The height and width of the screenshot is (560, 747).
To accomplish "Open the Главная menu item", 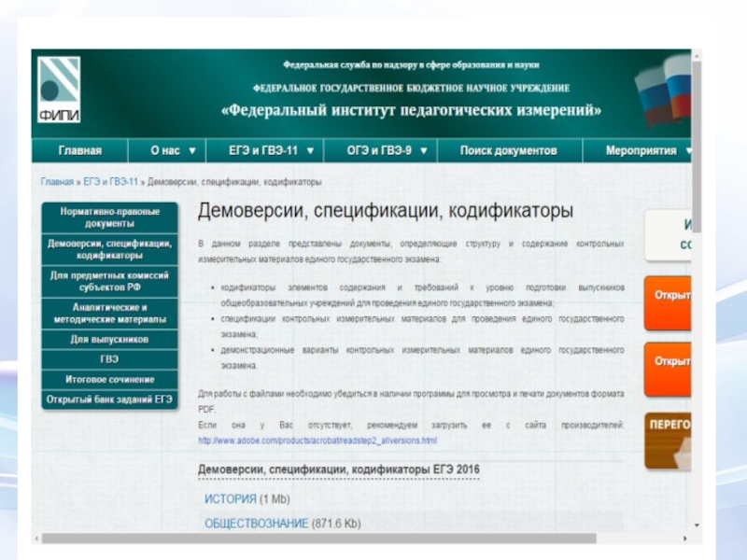I will point(80,150).
